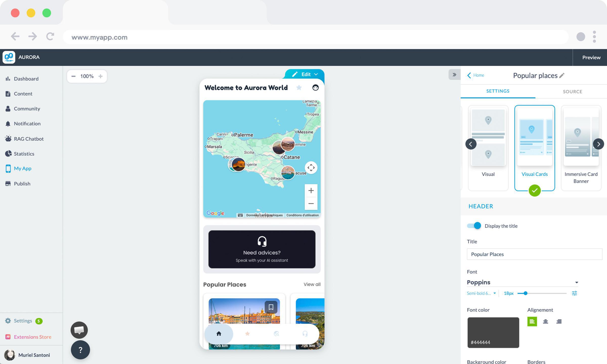Click the map fullscreen move icon
607x364 pixels.
coord(311,168)
